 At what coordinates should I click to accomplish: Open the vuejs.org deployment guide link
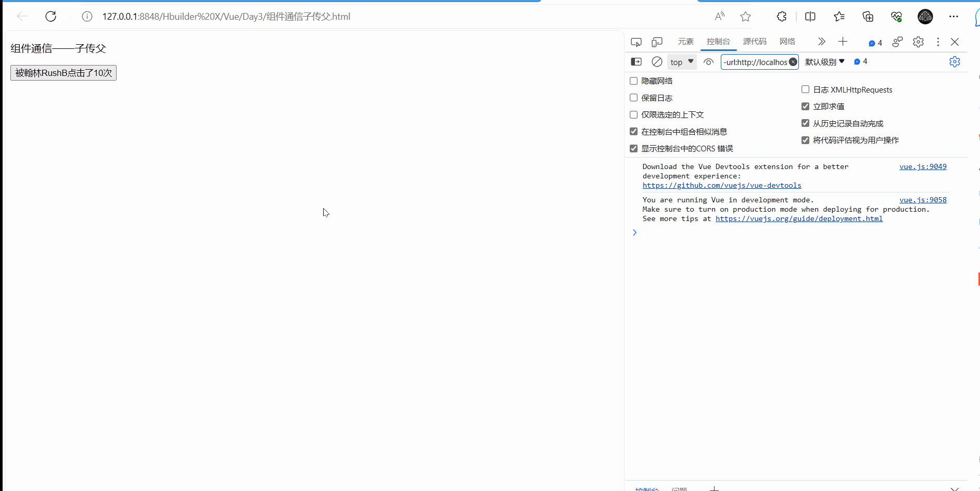[x=799, y=218]
